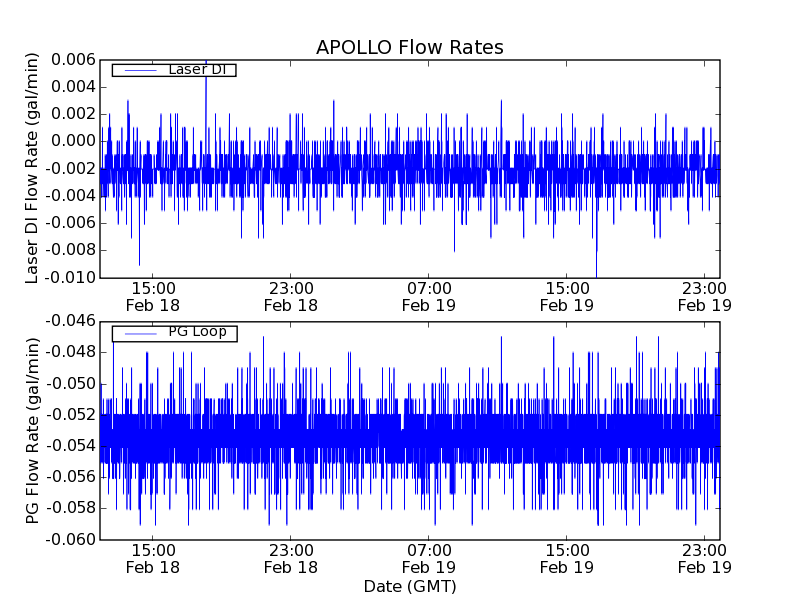Click the "APOLLO Flow Rates" chart title
The image size is (800, 600).
pos(409,47)
